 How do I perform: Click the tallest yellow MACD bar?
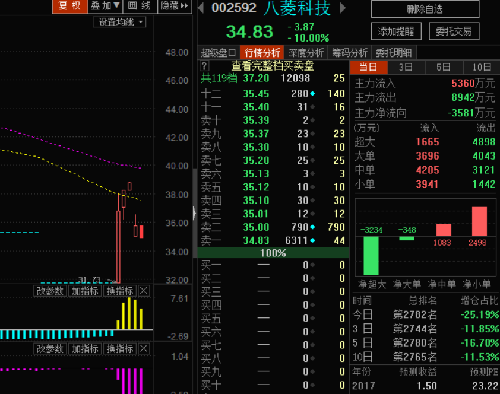pos(129,313)
